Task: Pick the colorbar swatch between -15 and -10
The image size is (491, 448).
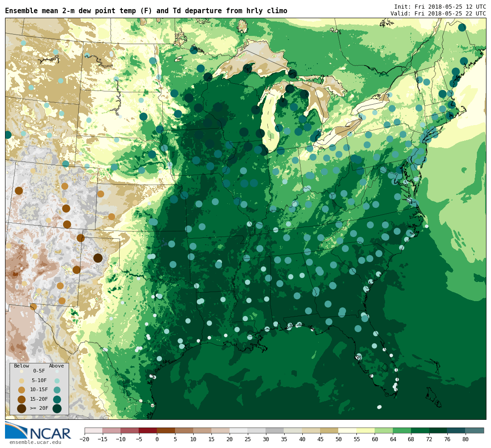Action: tap(111, 430)
